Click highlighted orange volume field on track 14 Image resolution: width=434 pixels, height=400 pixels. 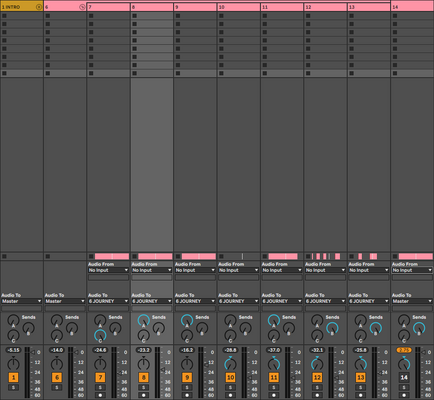tap(404, 350)
